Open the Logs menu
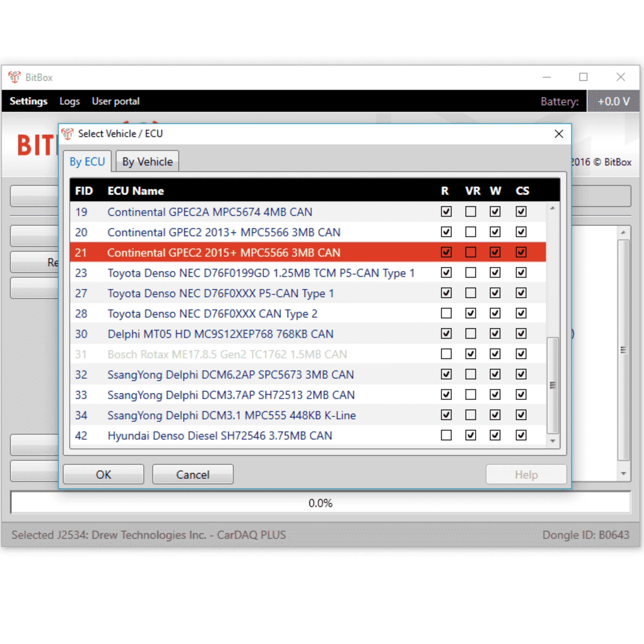Viewport: 644px width, 644px height. (x=70, y=101)
